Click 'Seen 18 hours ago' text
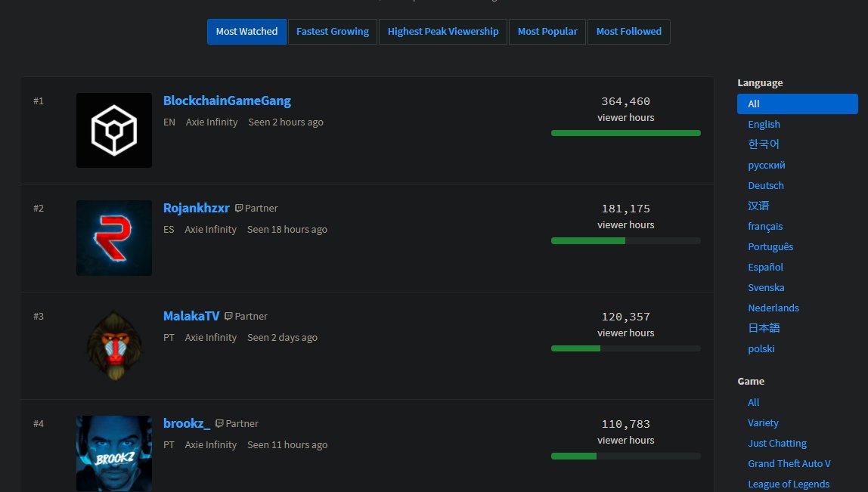The image size is (868, 492). 287,230
